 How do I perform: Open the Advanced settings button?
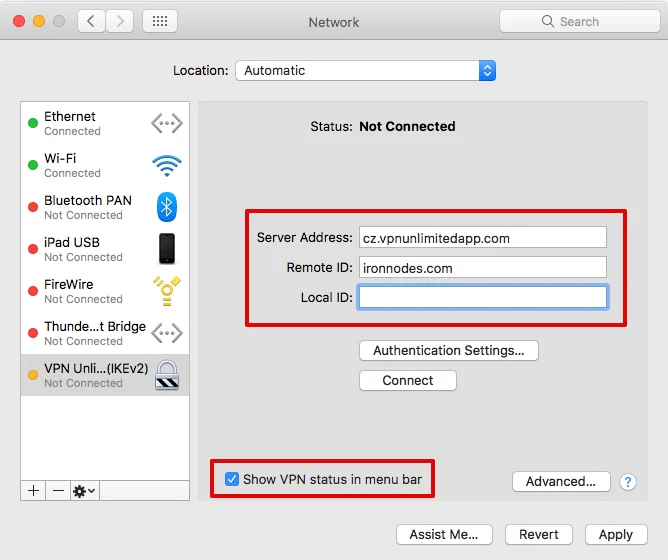[x=560, y=482]
